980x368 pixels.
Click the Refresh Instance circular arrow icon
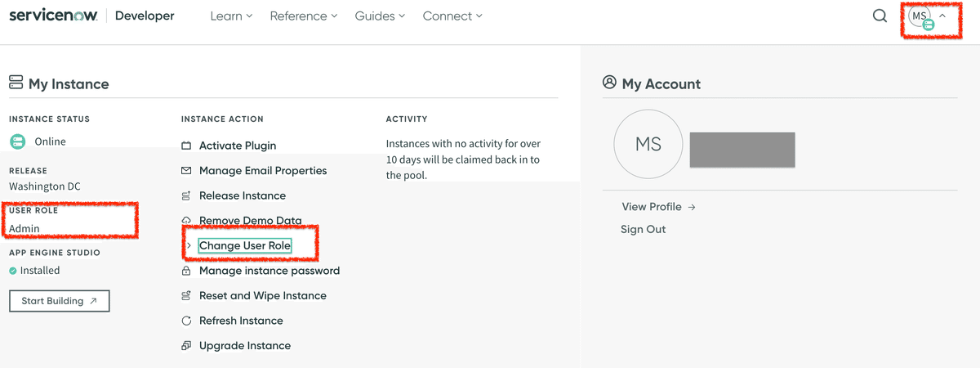pos(186,321)
